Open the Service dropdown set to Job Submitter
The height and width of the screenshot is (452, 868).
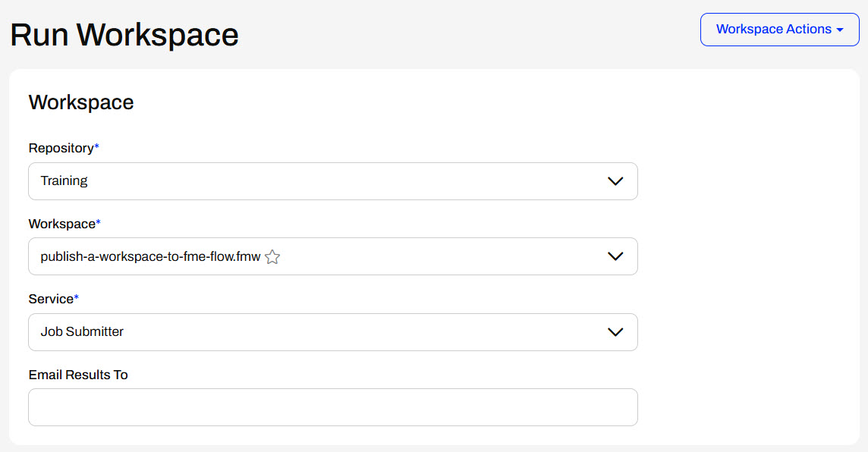[332, 332]
